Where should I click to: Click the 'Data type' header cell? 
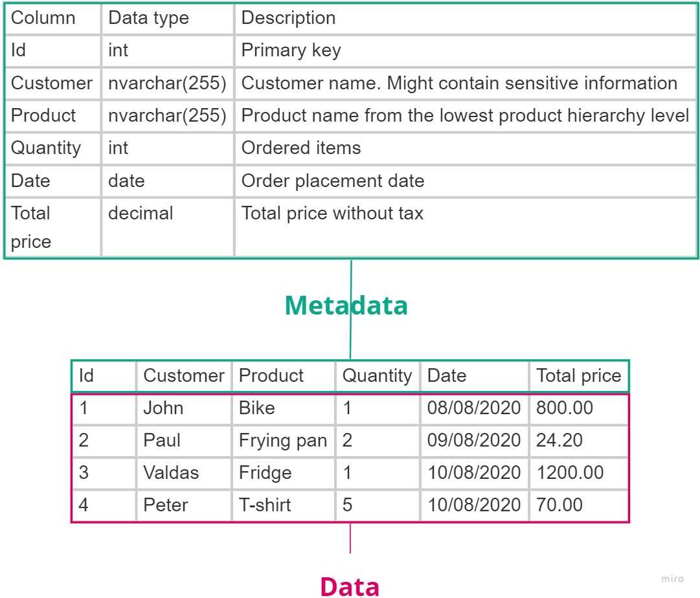tap(168, 18)
